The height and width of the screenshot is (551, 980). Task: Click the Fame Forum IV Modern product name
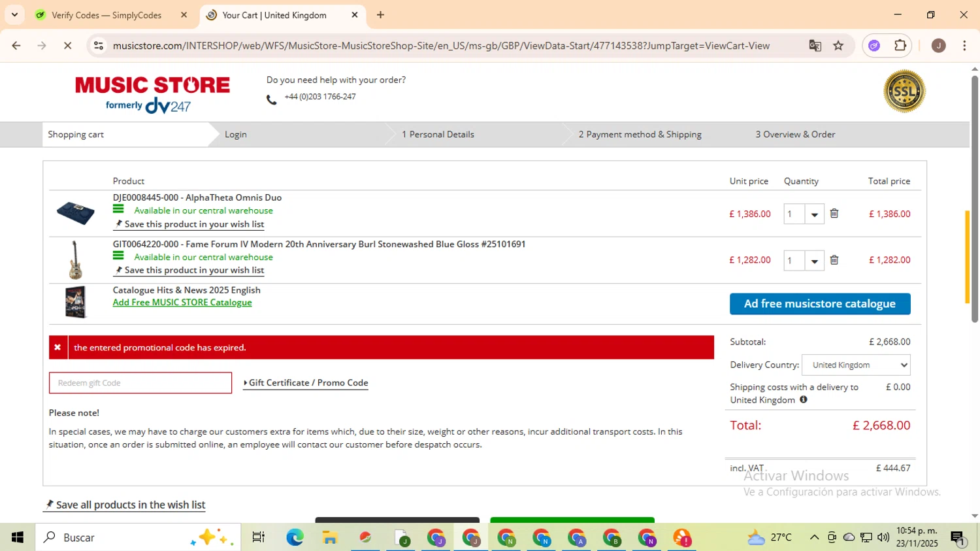pos(319,244)
